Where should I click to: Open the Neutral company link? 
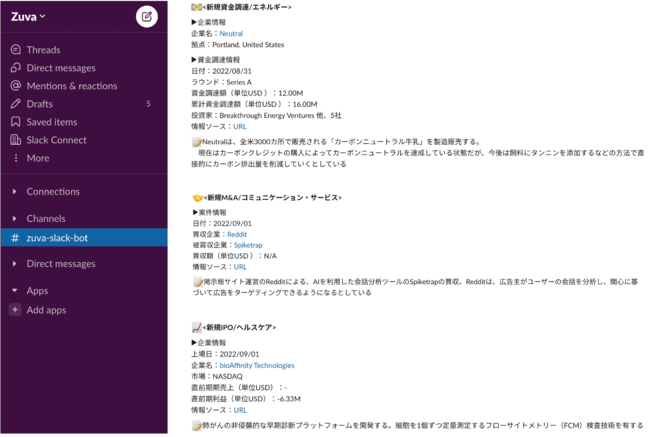(231, 34)
